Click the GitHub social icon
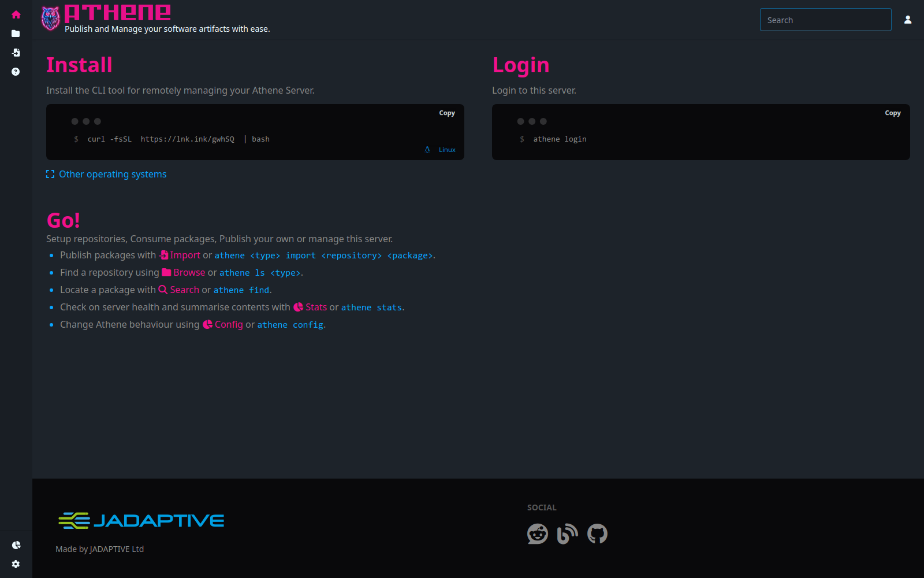Image resolution: width=924 pixels, height=578 pixels. [598, 534]
